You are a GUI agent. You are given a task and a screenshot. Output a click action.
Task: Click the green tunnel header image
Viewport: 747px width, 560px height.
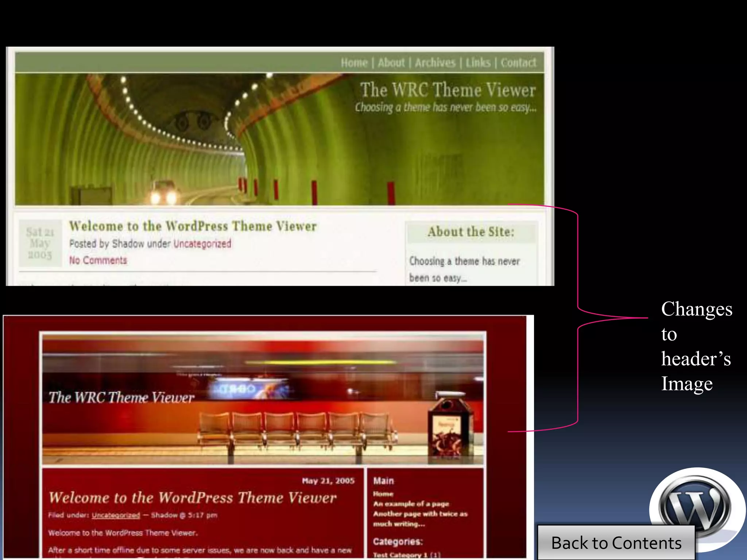(279, 139)
